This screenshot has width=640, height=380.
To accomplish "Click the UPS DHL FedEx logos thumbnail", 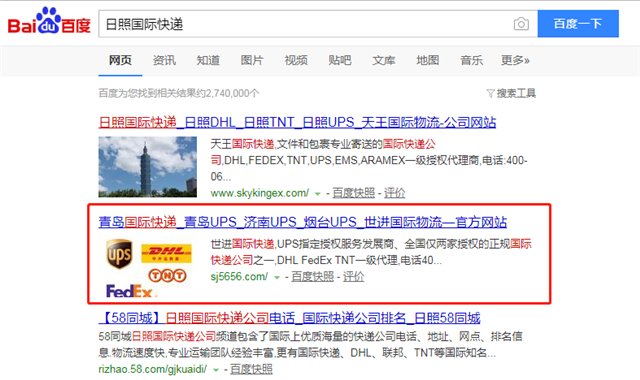I will pyautogui.click(x=147, y=267).
